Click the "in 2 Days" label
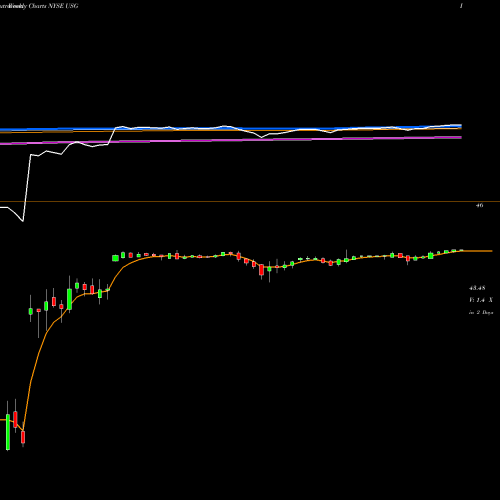The height and width of the screenshot is (500, 500). tap(481, 312)
